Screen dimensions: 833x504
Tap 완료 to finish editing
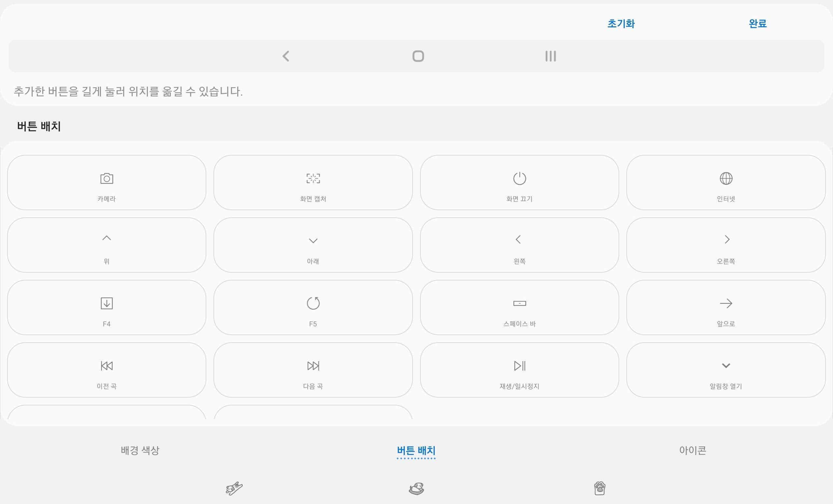pyautogui.click(x=758, y=24)
